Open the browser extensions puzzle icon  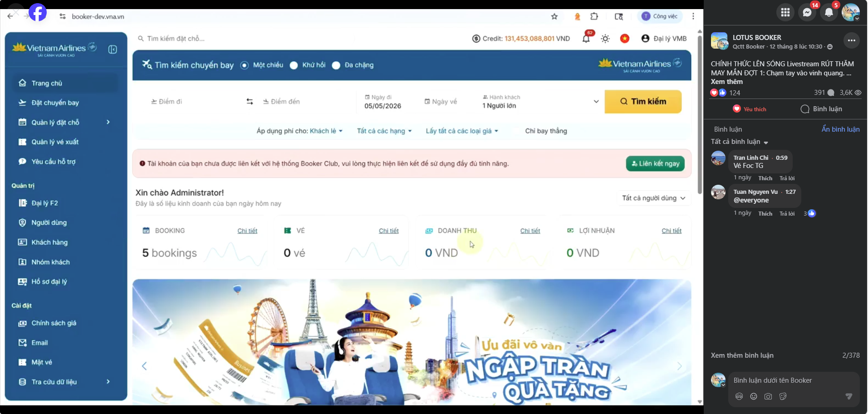pos(594,16)
